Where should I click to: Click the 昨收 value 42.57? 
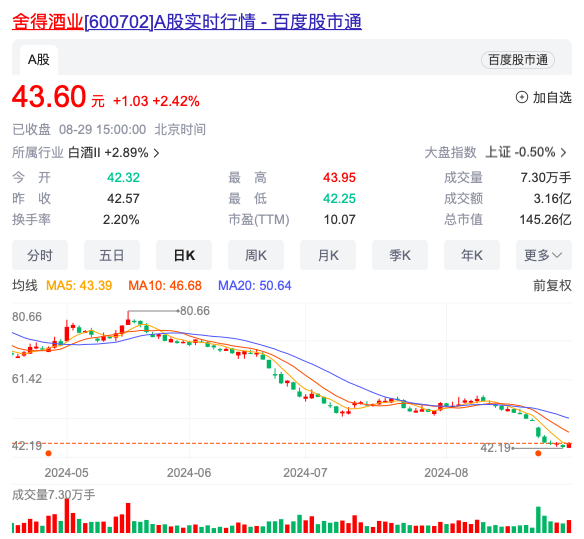point(123,198)
